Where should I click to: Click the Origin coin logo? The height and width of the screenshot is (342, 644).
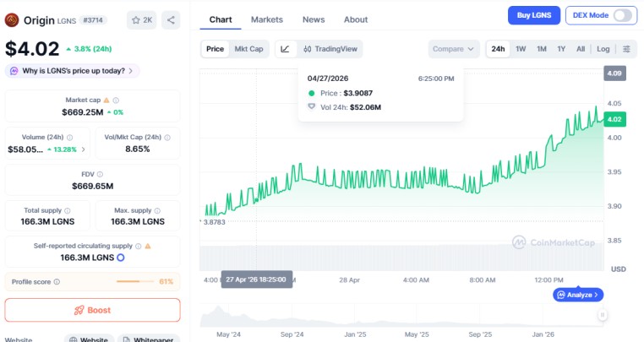12,20
